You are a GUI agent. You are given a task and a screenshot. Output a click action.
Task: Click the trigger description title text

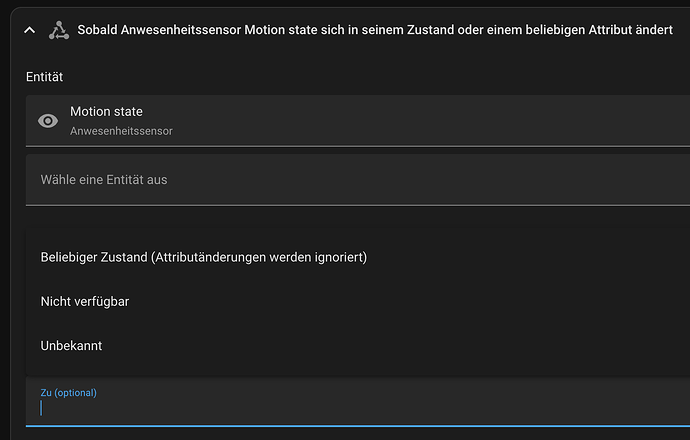(x=375, y=30)
